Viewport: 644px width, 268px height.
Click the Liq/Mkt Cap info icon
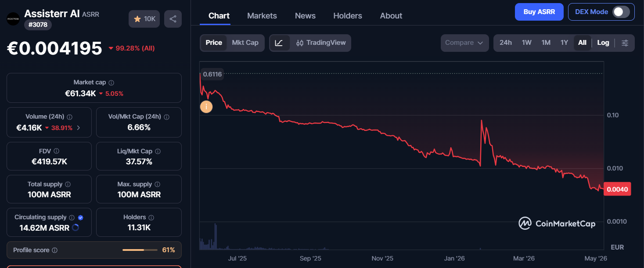click(x=158, y=151)
